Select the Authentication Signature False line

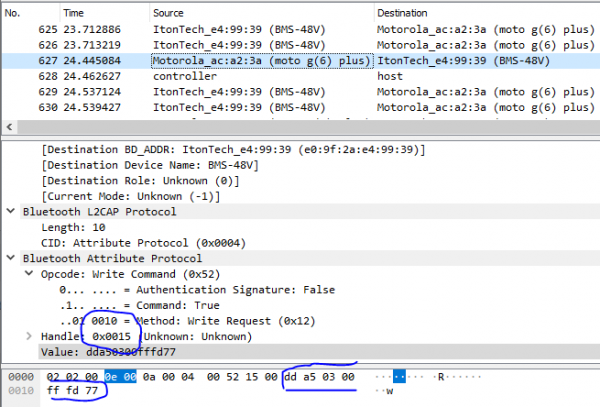point(197,290)
